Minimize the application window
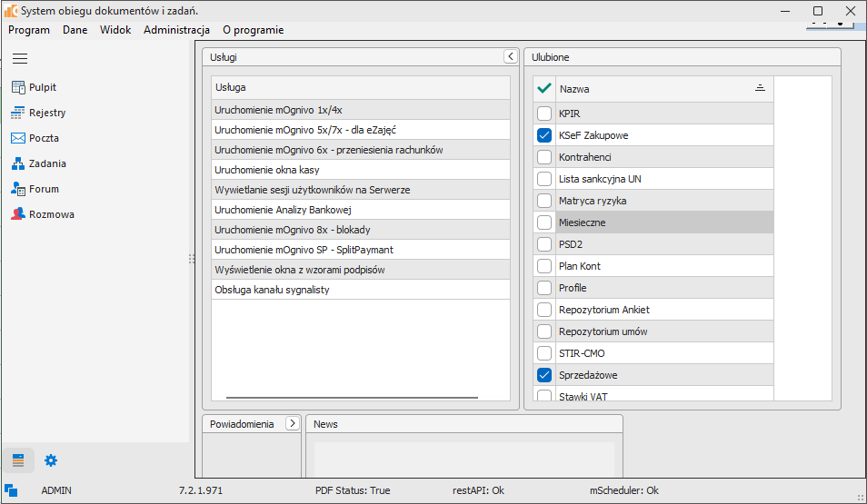This screenshot has width=867, height=504. (x=785, y=11)
